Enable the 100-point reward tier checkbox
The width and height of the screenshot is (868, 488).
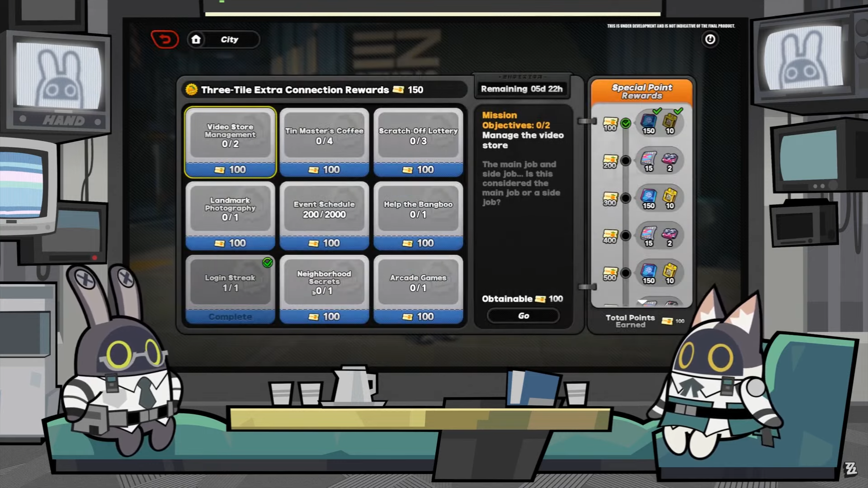[x=625, y=123]
